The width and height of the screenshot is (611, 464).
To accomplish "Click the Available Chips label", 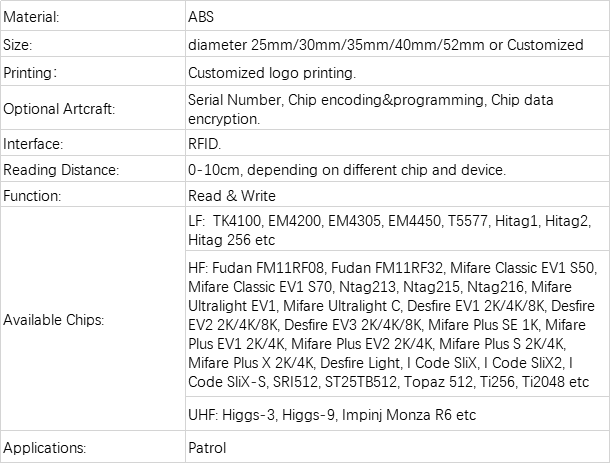I will click(x=53, y=321).
